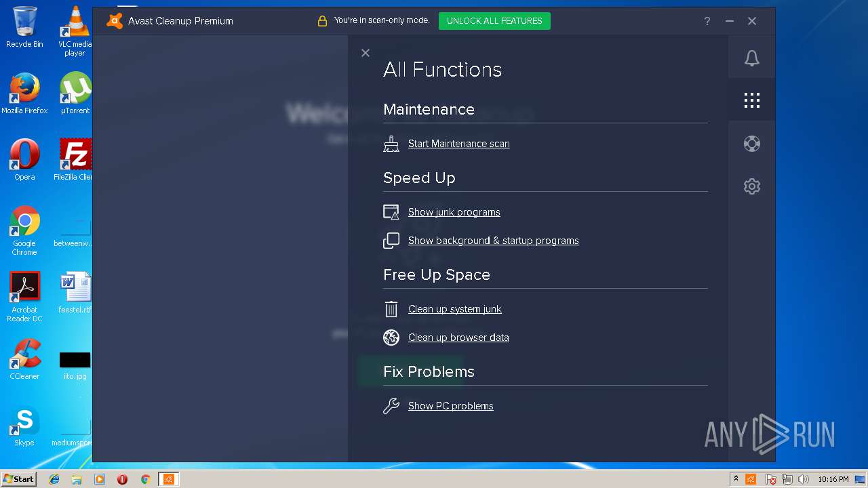868x488 pixels.
Task: Show hidden system tray icons
Action: 736,479
